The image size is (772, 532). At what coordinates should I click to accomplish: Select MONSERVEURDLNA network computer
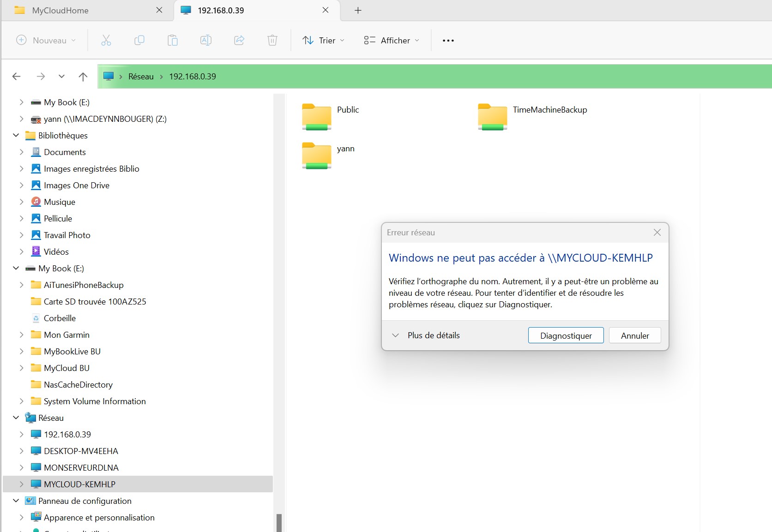pos(81,467)
